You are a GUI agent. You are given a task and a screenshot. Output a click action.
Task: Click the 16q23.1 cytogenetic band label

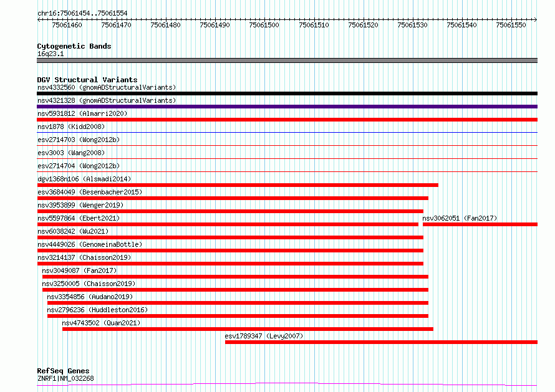pos(51,54)
